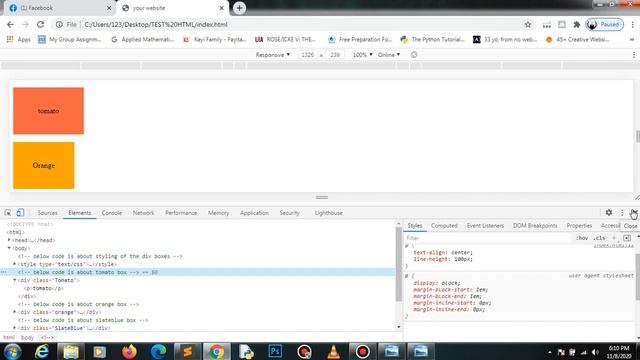
Task: Click the viewport height field
Action: pyautogui.click(x=335, y=55)
